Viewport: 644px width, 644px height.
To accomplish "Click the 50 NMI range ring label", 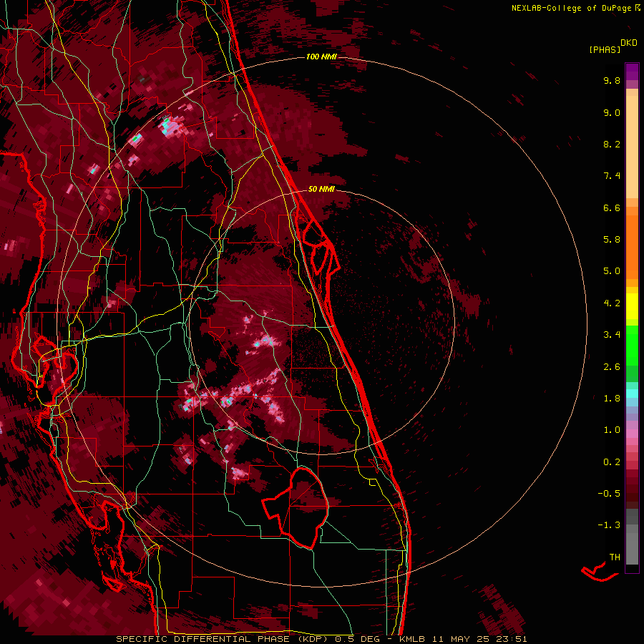I will click(x=321, y=189).
